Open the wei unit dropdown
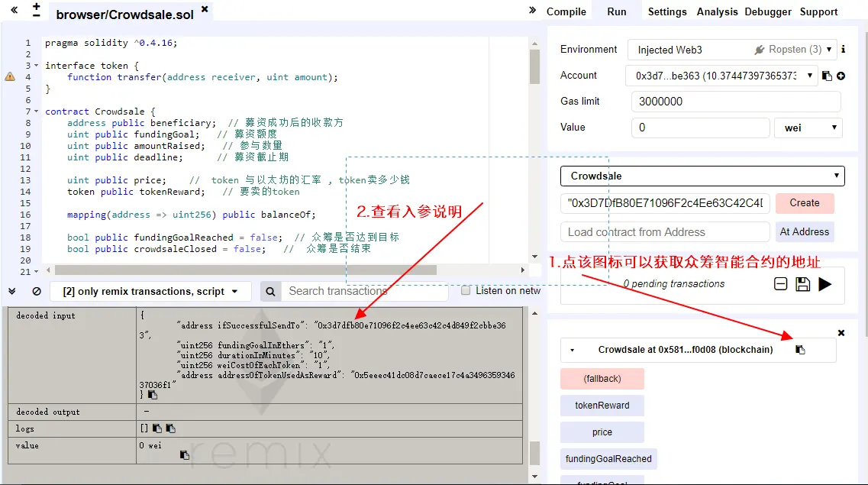868x485 pixels. pyautogui.click(x=808, y=128)
